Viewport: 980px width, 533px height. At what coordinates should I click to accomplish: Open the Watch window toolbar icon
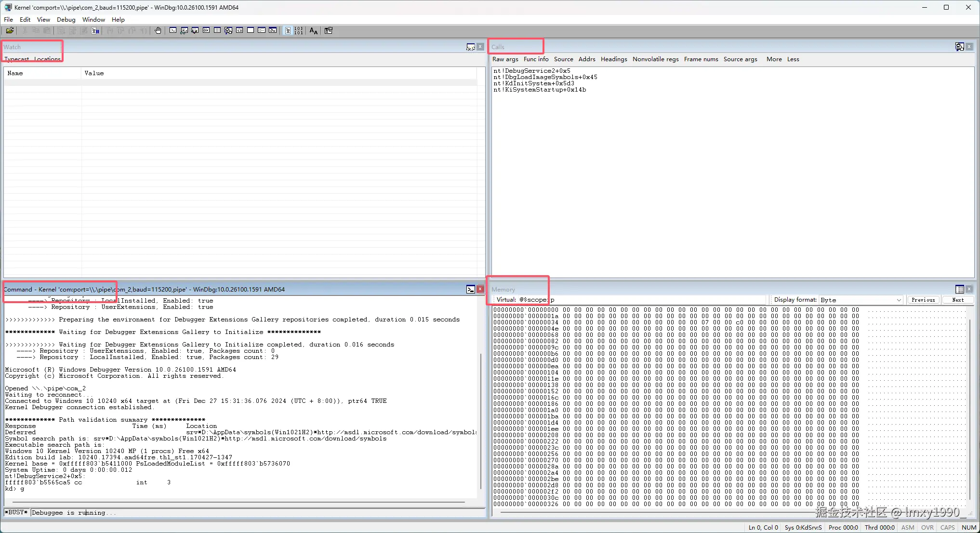point(184,30)
